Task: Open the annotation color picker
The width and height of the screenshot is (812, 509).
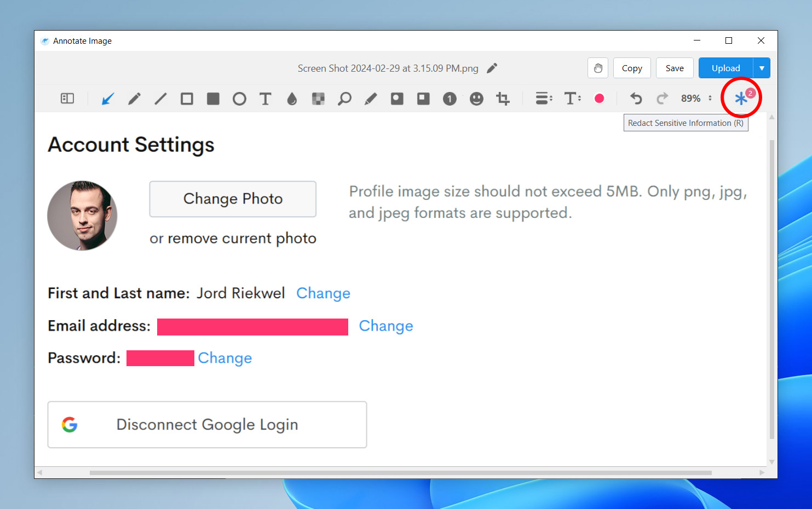Action: click(x=599, y=99)
